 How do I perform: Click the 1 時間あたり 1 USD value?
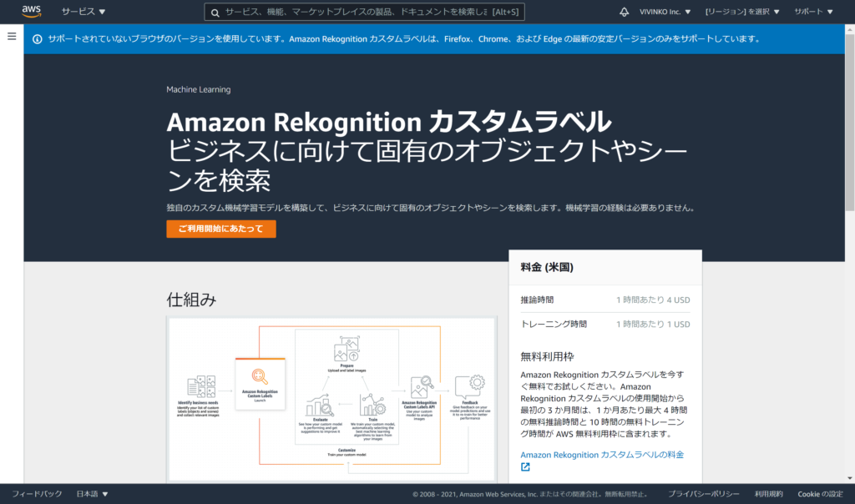(653, 325)
